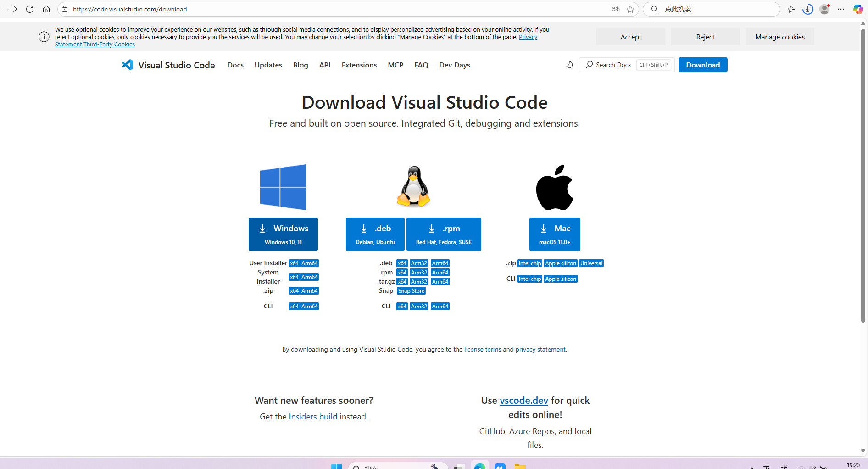Select Linux .deb Arm32 download
This screenshot has width=868, height=469.
point(419,263)
